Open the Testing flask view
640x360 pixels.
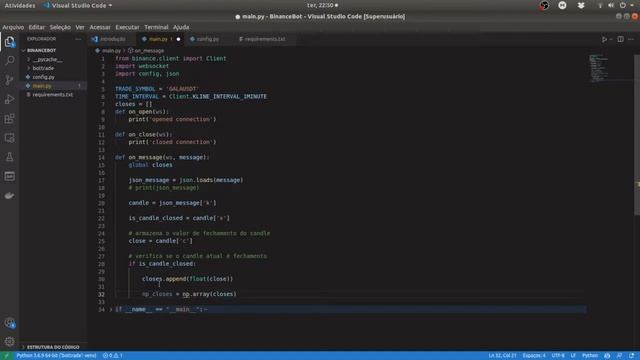(9, 157)
